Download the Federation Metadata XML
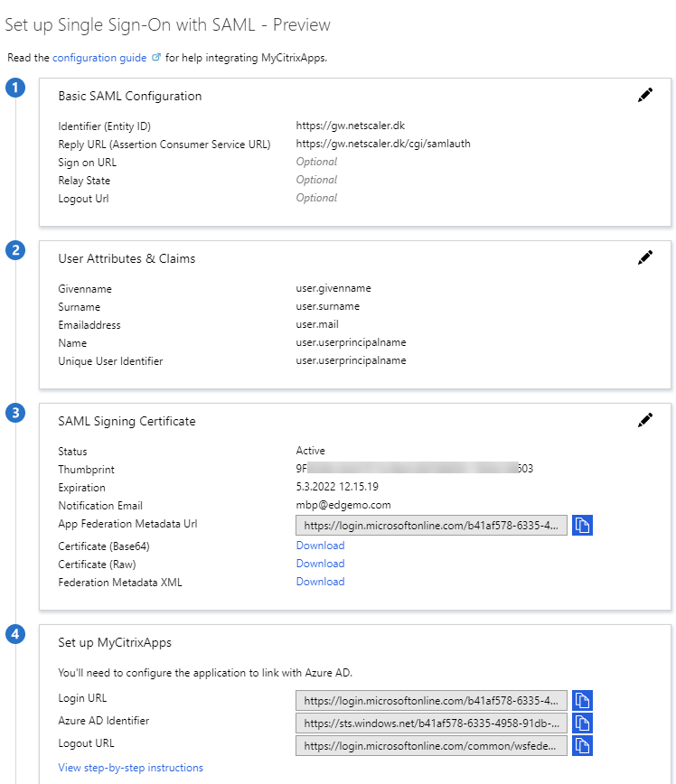Image resolution: width=676 pixels, height=784 pixels. coord(320,582)
